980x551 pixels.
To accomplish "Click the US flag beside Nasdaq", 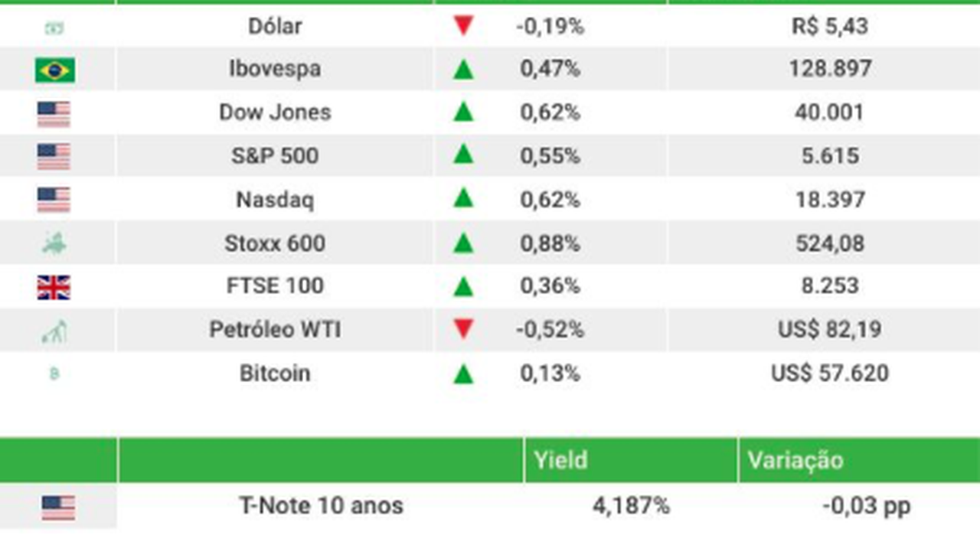I will tap(54, 201).
